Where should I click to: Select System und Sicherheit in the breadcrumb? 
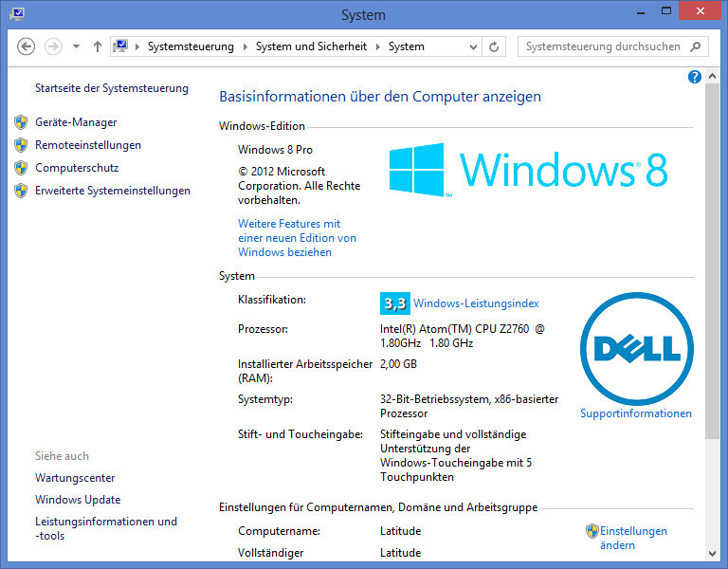pos(311,46)
